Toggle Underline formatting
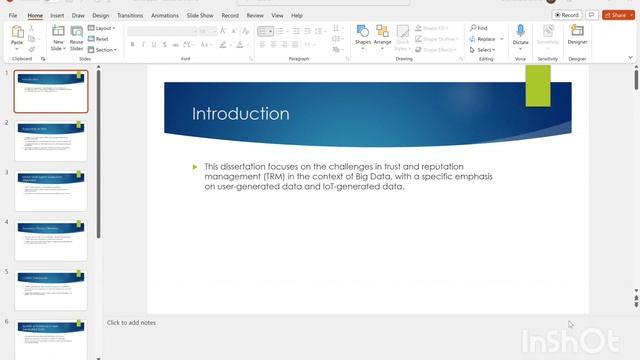The height and width of the screenshot is (360, 640). tap(153, 44)
